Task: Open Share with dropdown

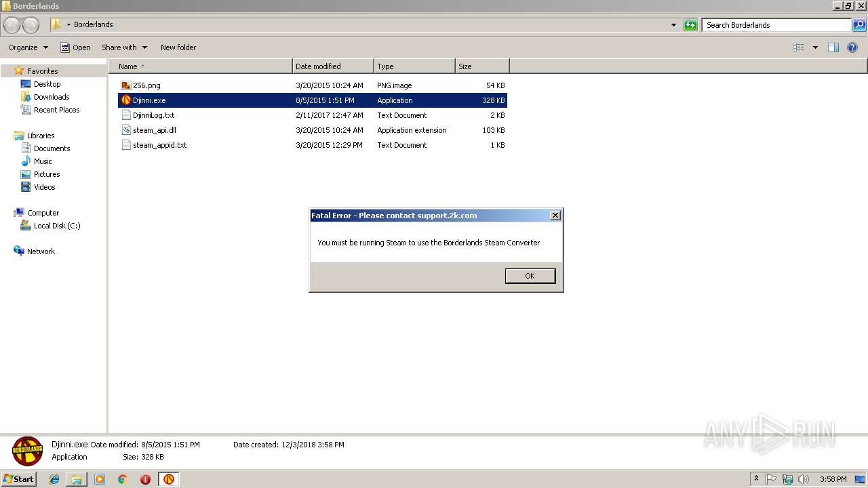Action: tap(124, 47)
